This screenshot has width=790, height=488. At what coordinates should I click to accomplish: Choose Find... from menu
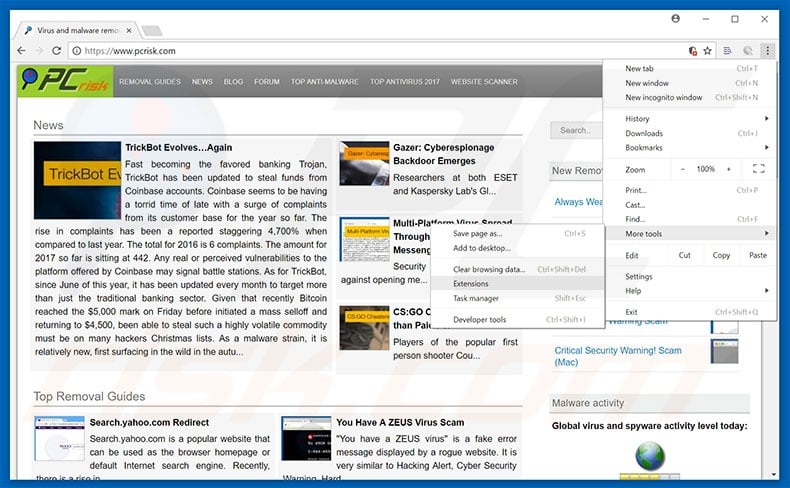(690, 219)
